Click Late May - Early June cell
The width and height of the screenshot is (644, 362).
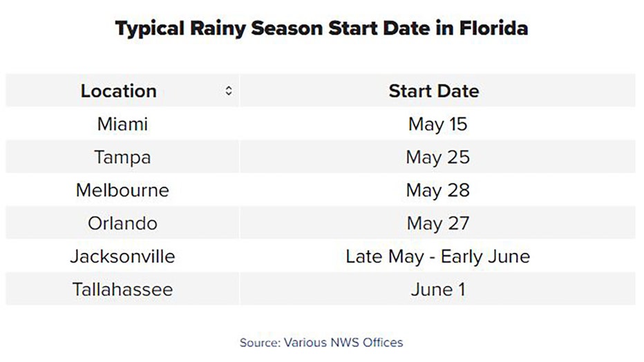[438, 256]
